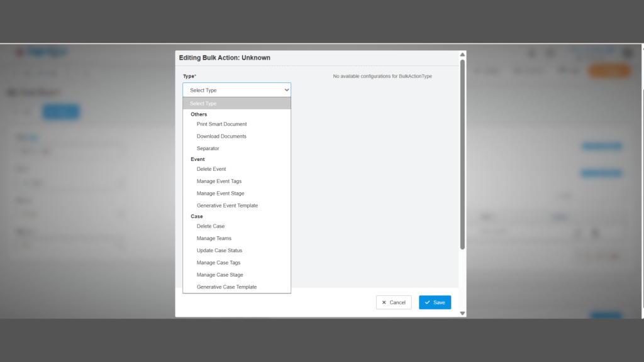Choose the Separator type
This screenshot has height=362, width=644.
pyautogui.click(x=208, y=148)
